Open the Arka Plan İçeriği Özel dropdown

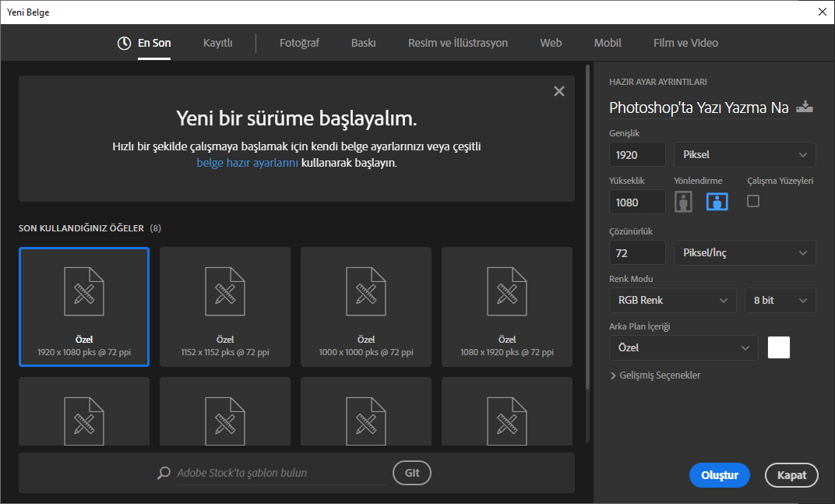tap(683, 347)
